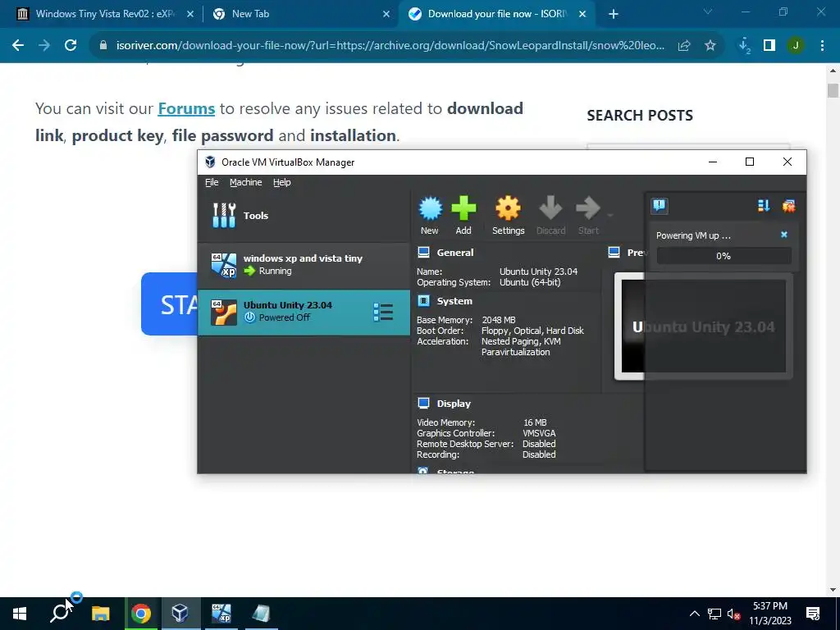Screen dimensions: 840x630
Task: Open the taskbar clock showing 5:37 PM
Action: tap(769, 614)
